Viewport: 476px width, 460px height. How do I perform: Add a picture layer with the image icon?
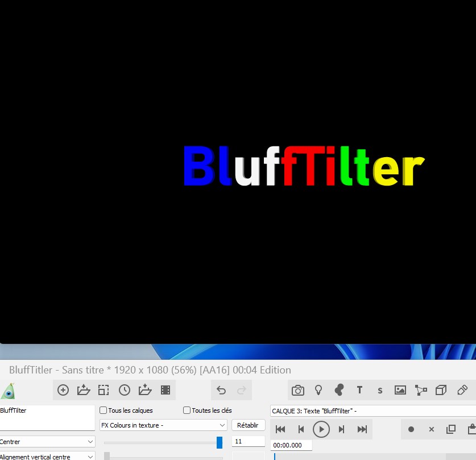(400, 390)
